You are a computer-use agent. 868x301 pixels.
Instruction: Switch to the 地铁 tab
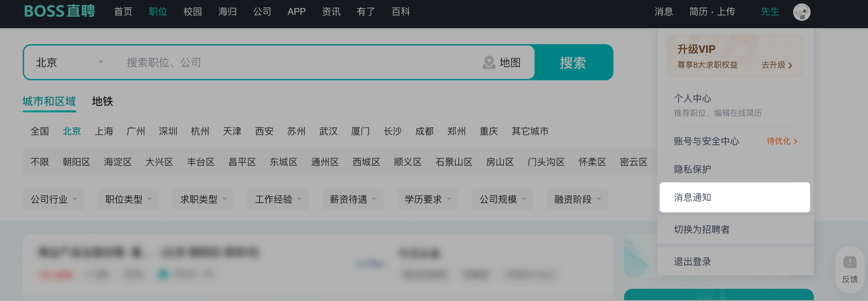102,101
